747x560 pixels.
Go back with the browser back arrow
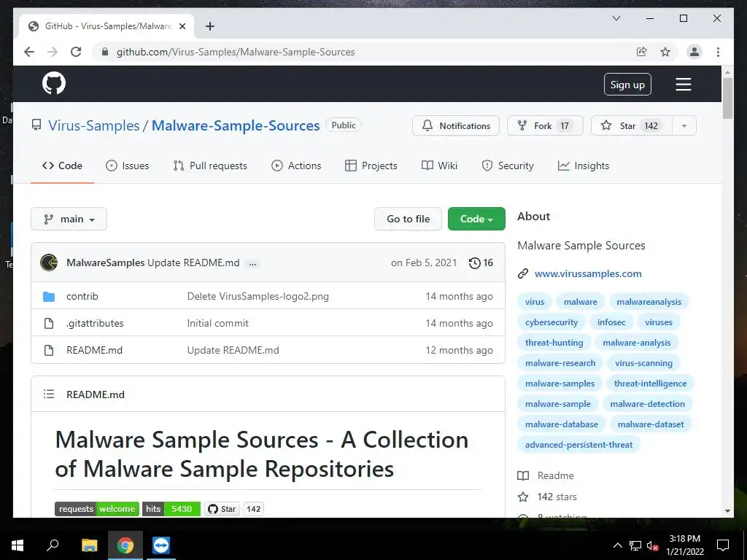[29, 52]
